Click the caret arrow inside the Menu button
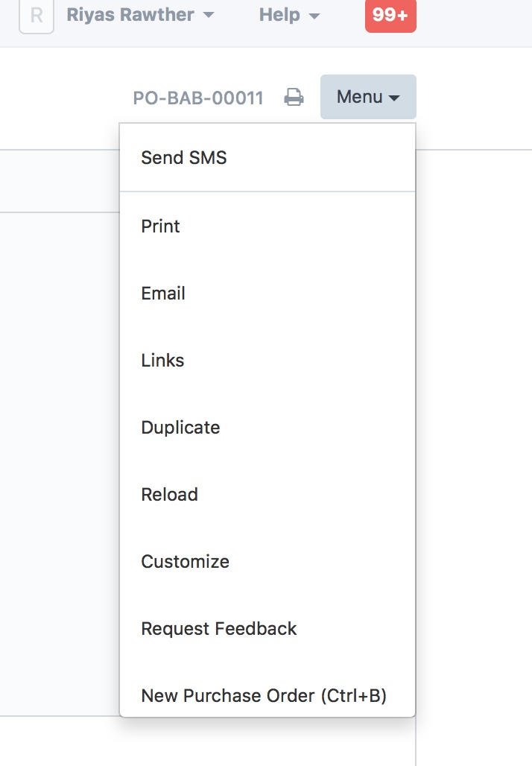532x766 pixels. point(393,98)
